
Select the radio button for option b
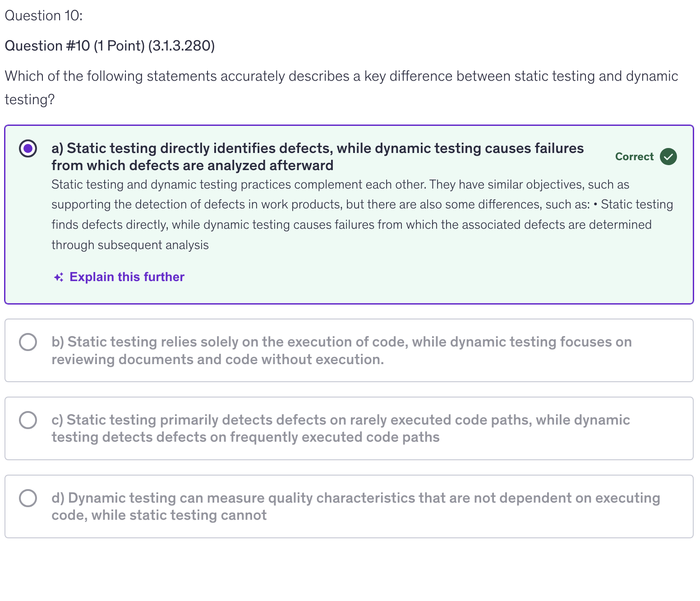[28, 342]
